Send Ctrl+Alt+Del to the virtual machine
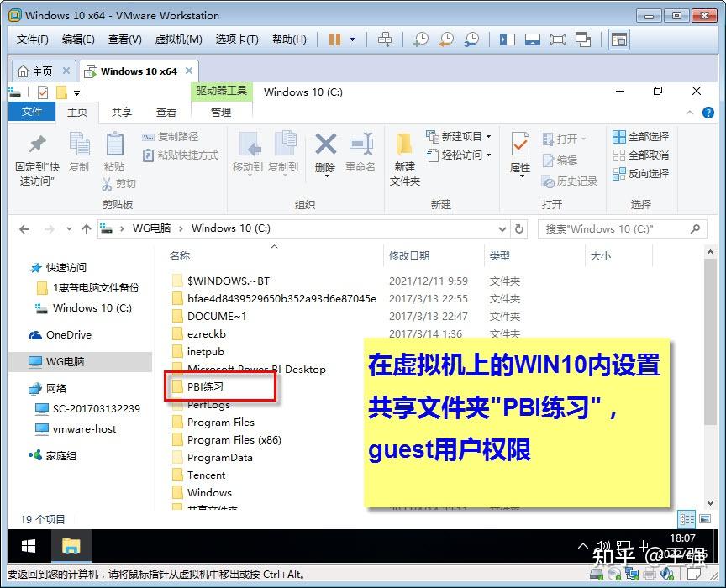 (384, 39)
